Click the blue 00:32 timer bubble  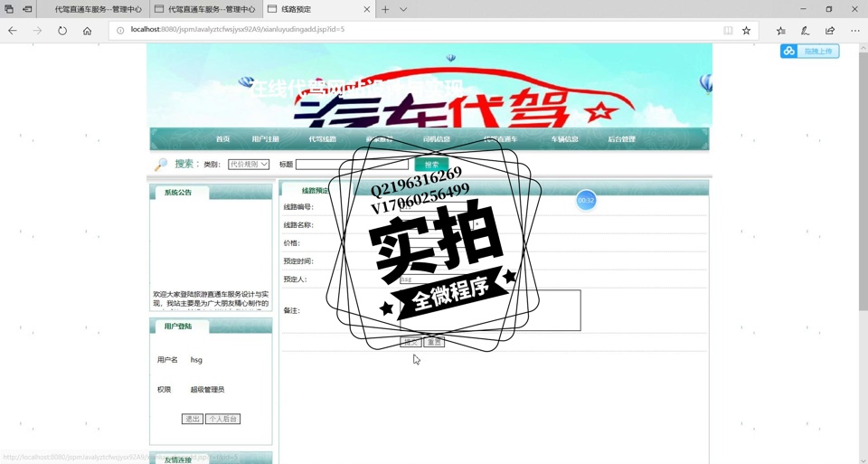pos(586,200)
